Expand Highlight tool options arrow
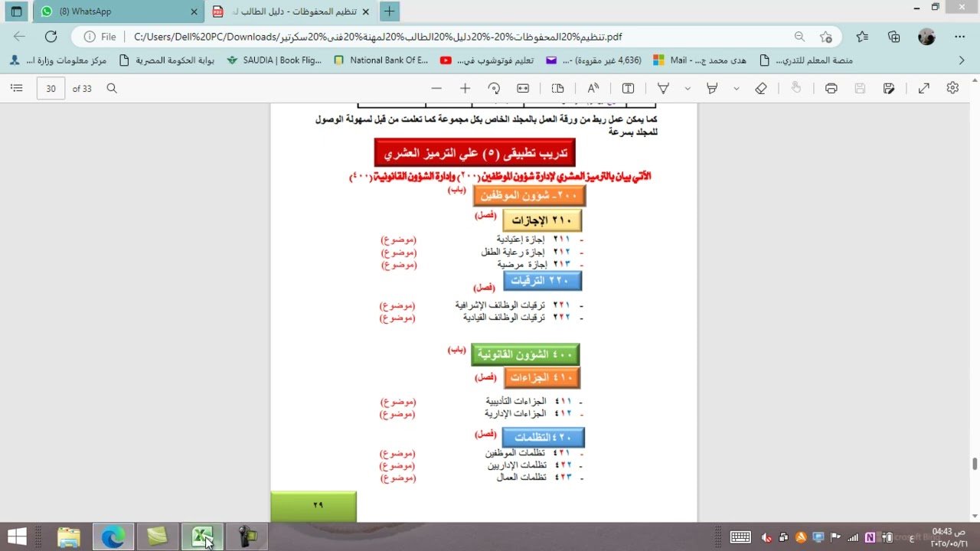 pyautogui.click(x=737, y=88)
